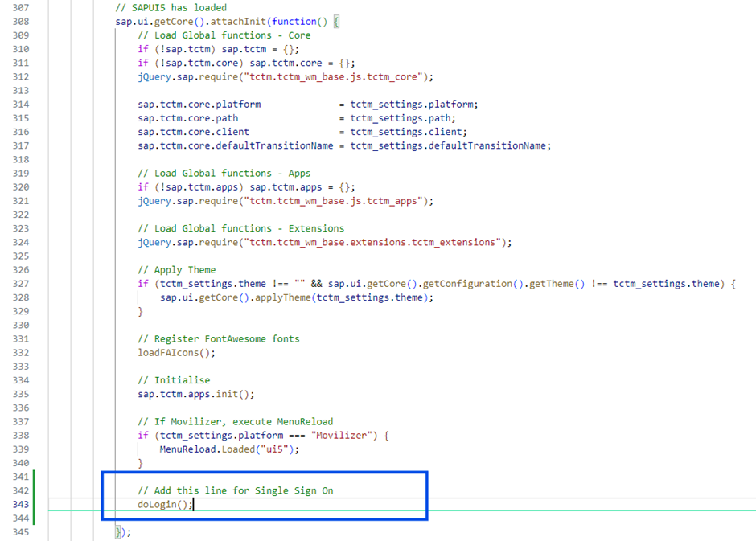Click the closing '});' on line 345
Viewport: 756px width, 541px height.
tap(123, 532)
